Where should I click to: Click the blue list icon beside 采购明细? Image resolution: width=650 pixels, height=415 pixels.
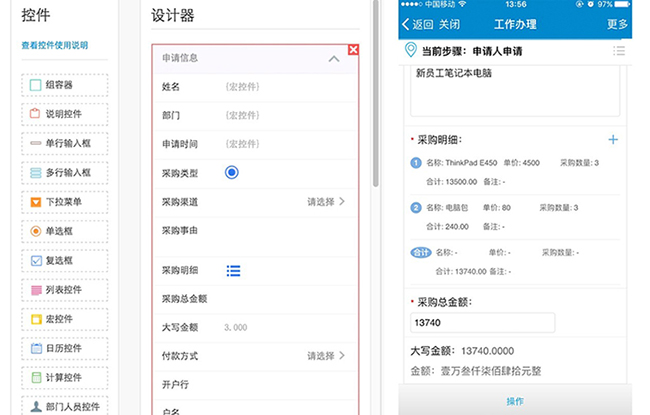click(x=233, y=271)
